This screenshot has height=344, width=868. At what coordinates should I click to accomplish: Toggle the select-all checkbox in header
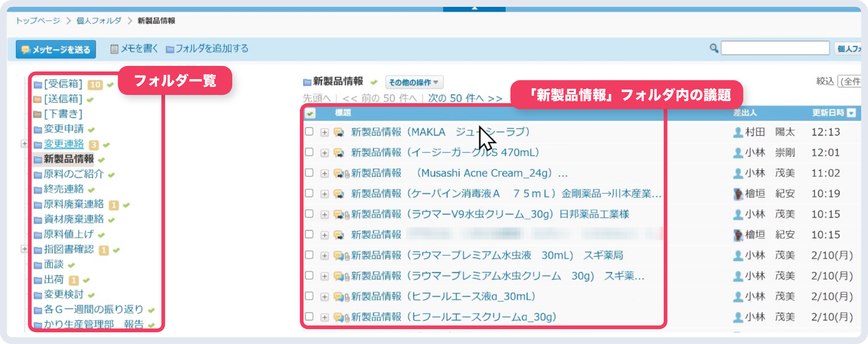pos(310,113)
